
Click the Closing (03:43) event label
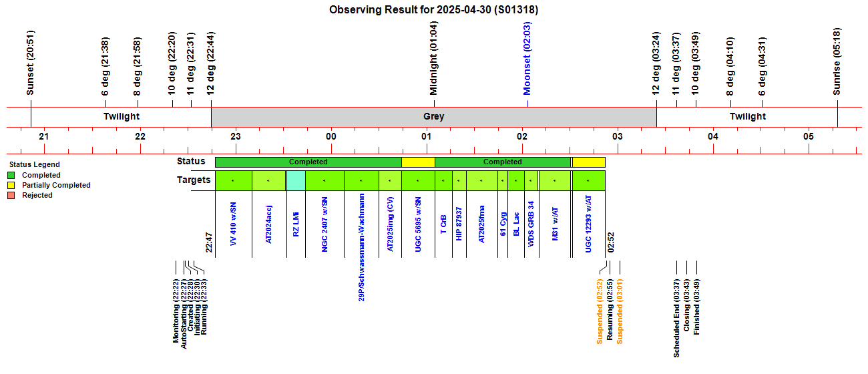click(x=686, y=304)
